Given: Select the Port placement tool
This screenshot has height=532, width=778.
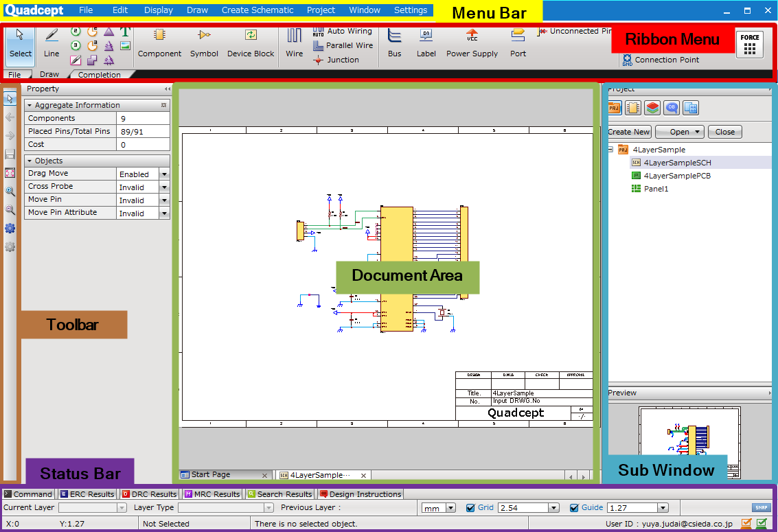Looking at the screenshot, I should (x=518, y=43).
